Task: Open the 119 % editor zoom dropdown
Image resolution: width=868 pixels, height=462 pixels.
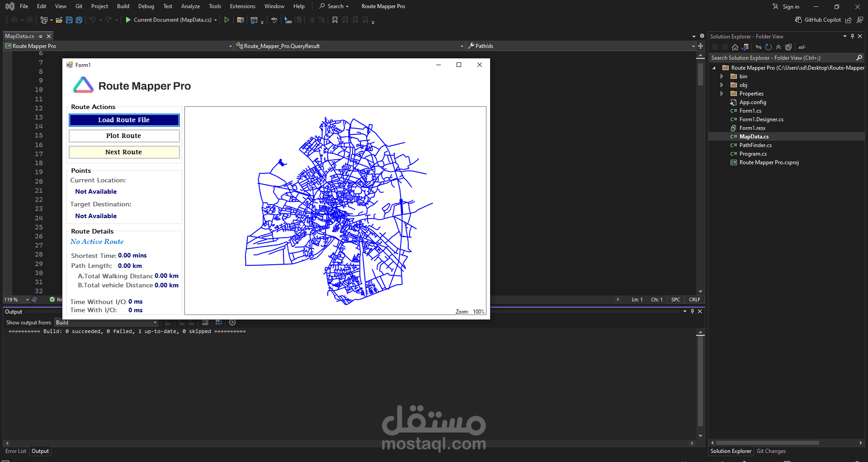Action: click(28, 300)
